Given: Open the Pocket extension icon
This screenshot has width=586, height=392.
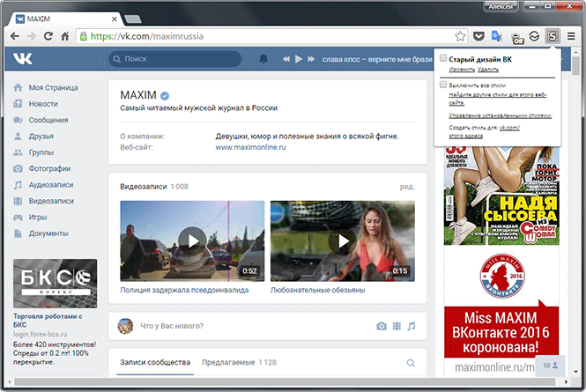Looking at the screenshot, I should click(478, 36).
